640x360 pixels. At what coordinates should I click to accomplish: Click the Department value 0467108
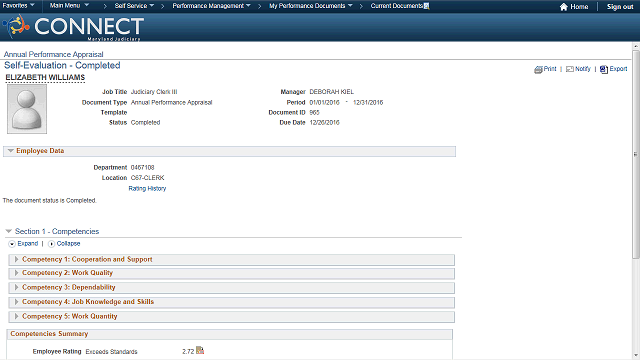click(x=142, y=168)
